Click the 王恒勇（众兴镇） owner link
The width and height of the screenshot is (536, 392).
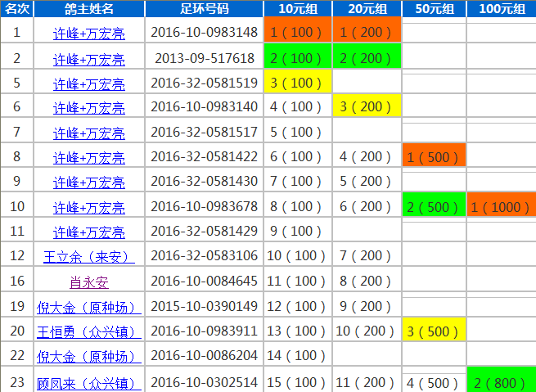[88, 332]
